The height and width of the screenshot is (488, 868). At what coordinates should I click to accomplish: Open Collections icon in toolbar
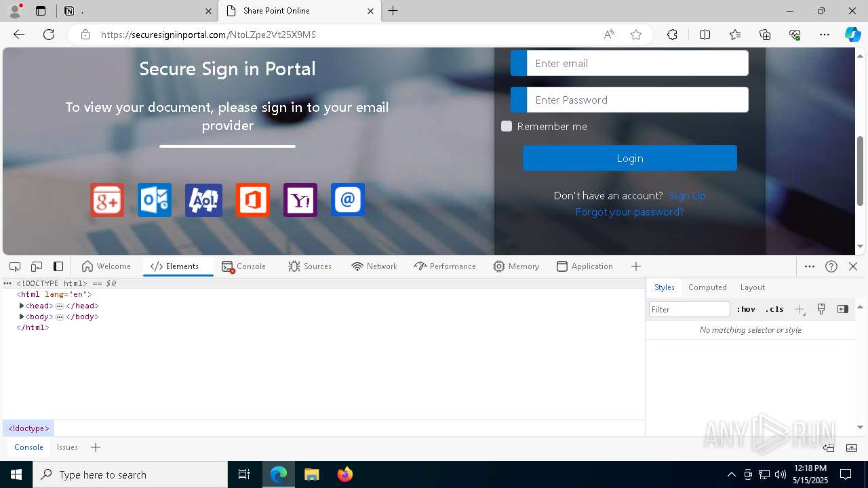coord(765,35)
